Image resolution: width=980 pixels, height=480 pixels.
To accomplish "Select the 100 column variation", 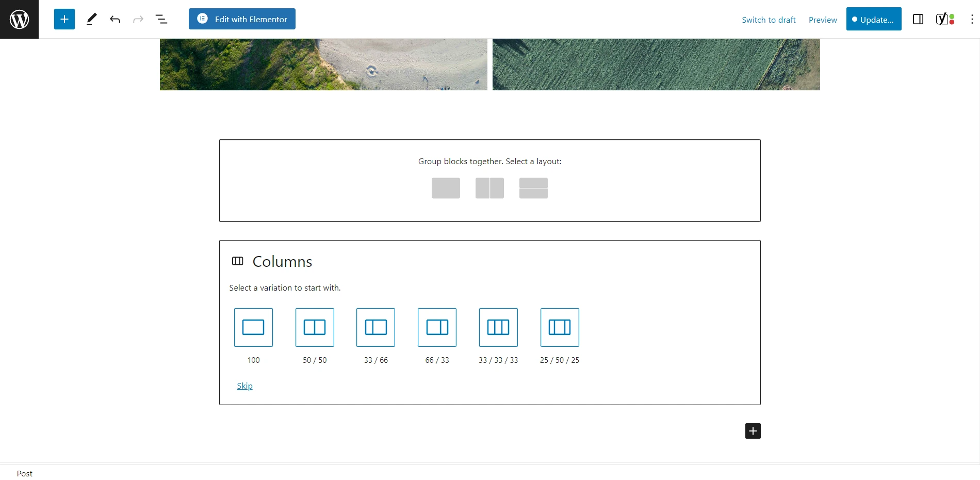I will point(253,327).
